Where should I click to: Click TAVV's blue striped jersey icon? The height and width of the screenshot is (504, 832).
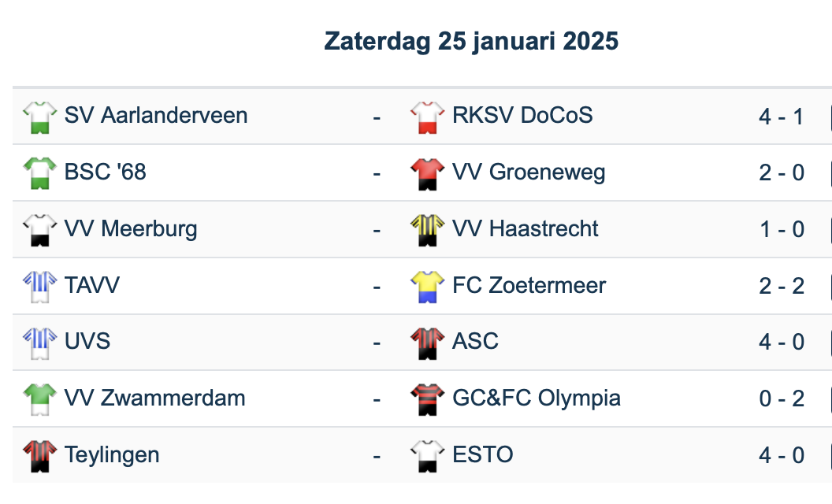click(39, 287)
